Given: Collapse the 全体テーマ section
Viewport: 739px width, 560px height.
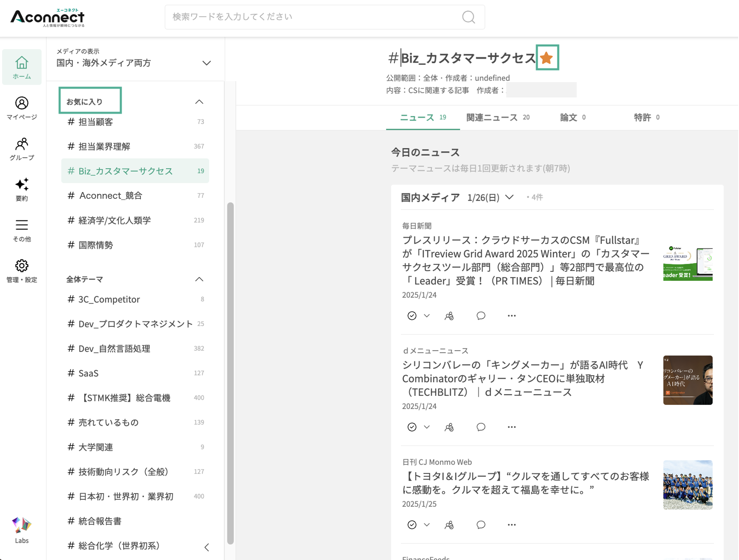Looking at the screenshot, I should (199, 279).
